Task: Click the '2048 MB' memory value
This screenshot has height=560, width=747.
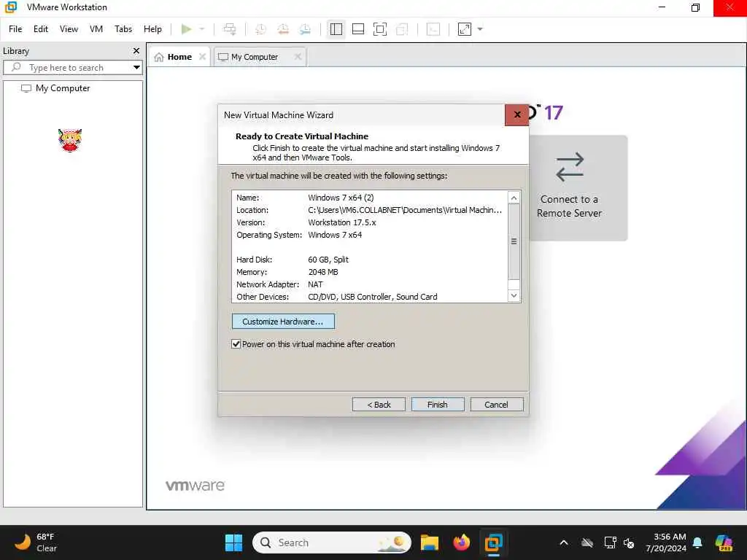Action: (x=323, y=272)
